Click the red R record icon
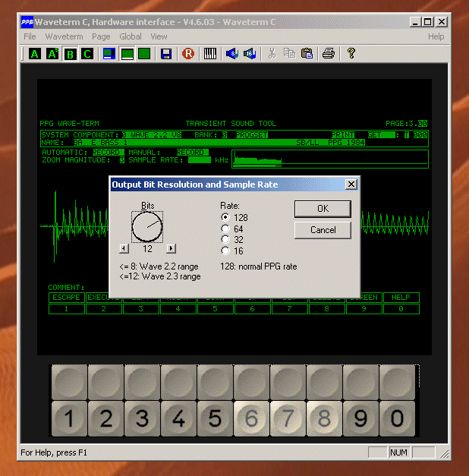Image resolution: width=469 pixels, height=476 pixels. pos(188,54)
